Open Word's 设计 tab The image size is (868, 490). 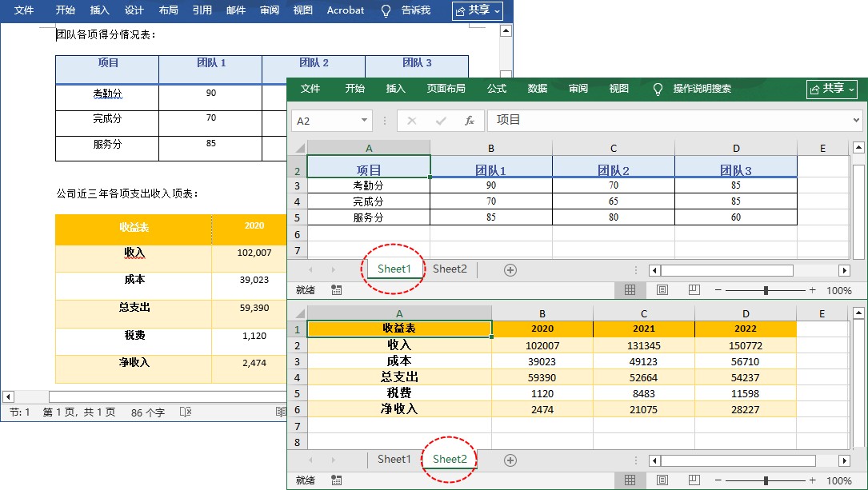coord(134,10)
